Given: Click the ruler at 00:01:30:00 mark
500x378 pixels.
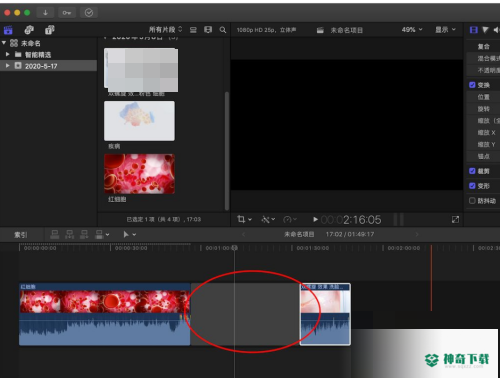Looking at the screenshot, I should coord(312,248).
